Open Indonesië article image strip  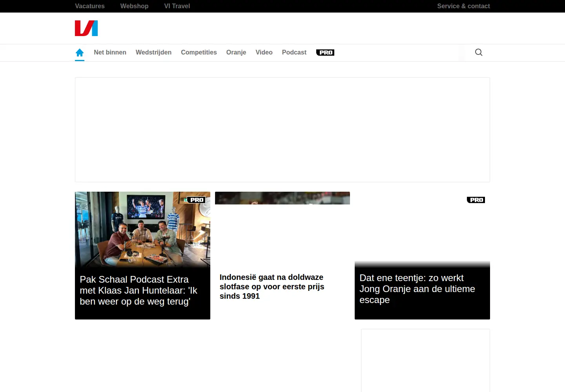[282, 198]
